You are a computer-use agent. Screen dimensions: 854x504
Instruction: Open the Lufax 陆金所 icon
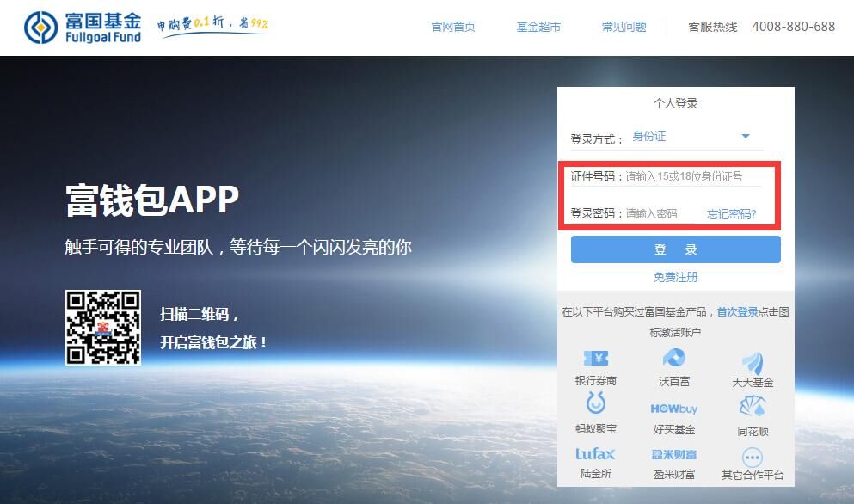pyautogui.click(x=595, y=454)
